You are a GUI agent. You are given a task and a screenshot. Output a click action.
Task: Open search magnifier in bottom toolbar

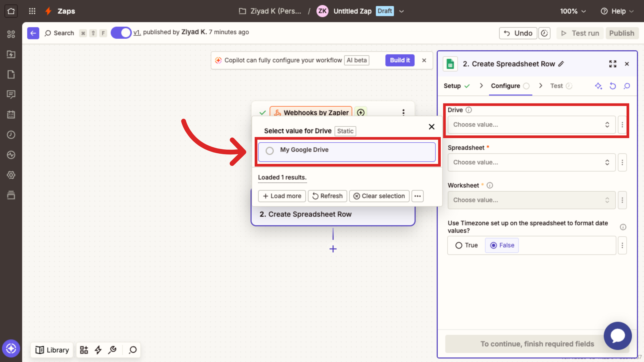point(132,350)
